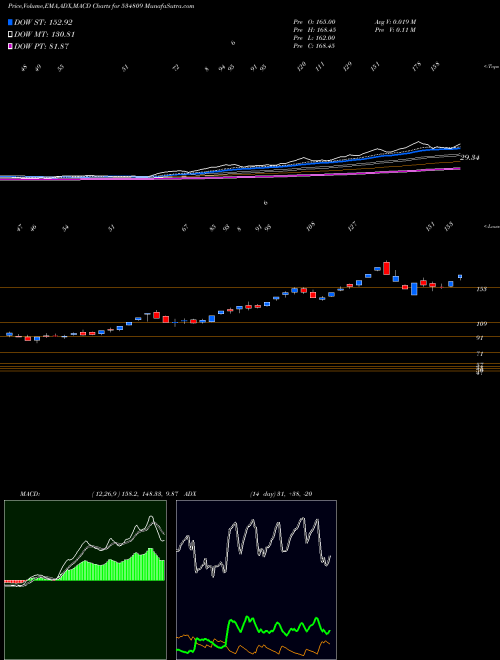Click the 29.34 label on the EMA chart

470,158
